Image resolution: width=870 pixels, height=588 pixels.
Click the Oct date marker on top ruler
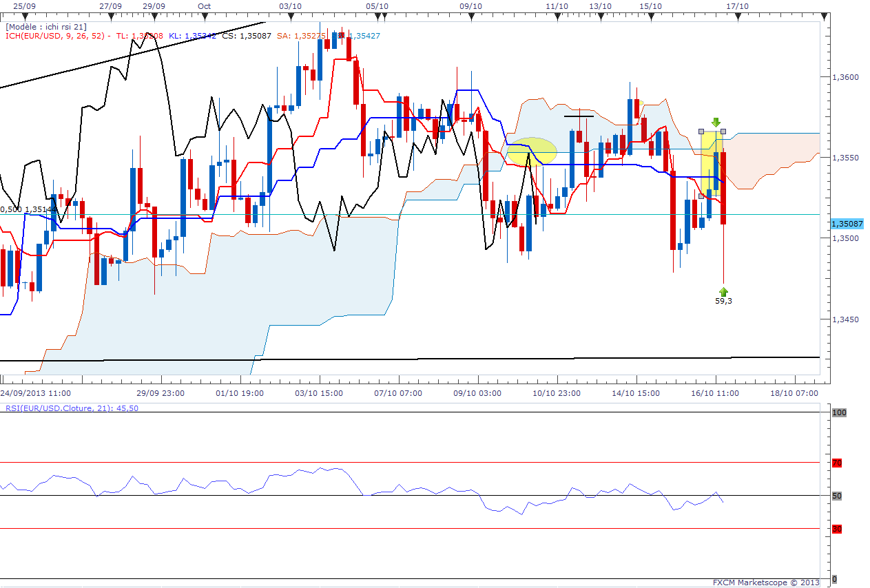coord(204,6)
